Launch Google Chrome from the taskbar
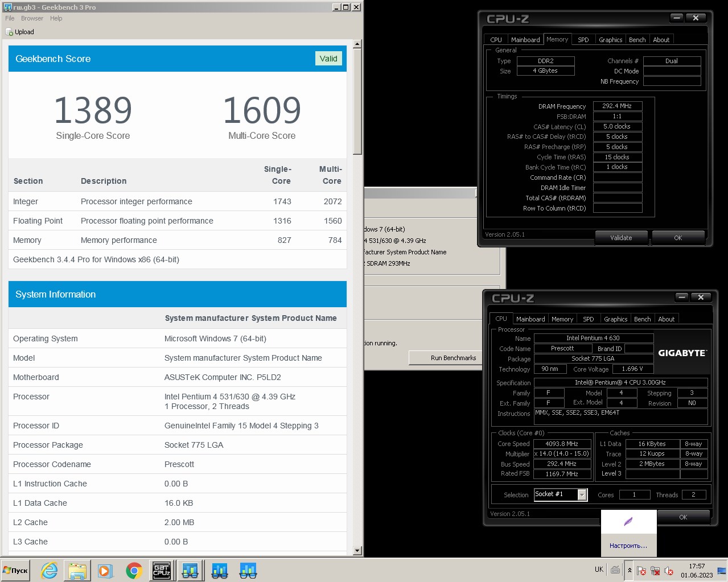The width and height of the screenshot is (728, 582). [134, 570]
